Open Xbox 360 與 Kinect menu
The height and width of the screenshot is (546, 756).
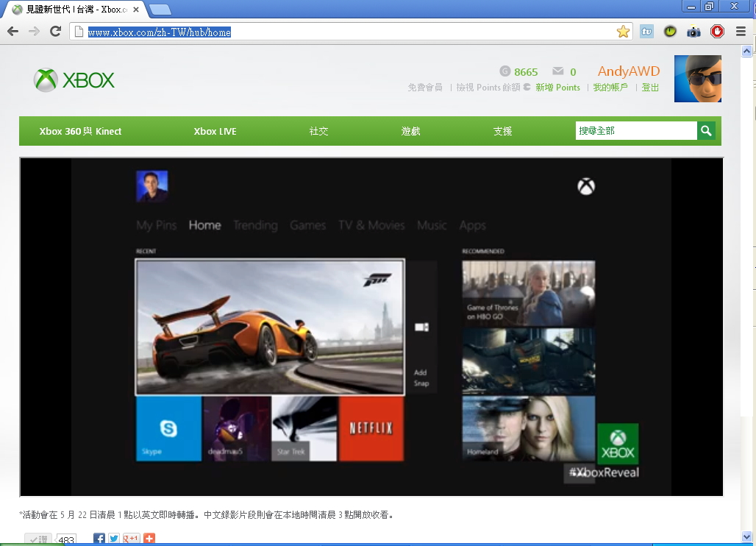point(80,131)
